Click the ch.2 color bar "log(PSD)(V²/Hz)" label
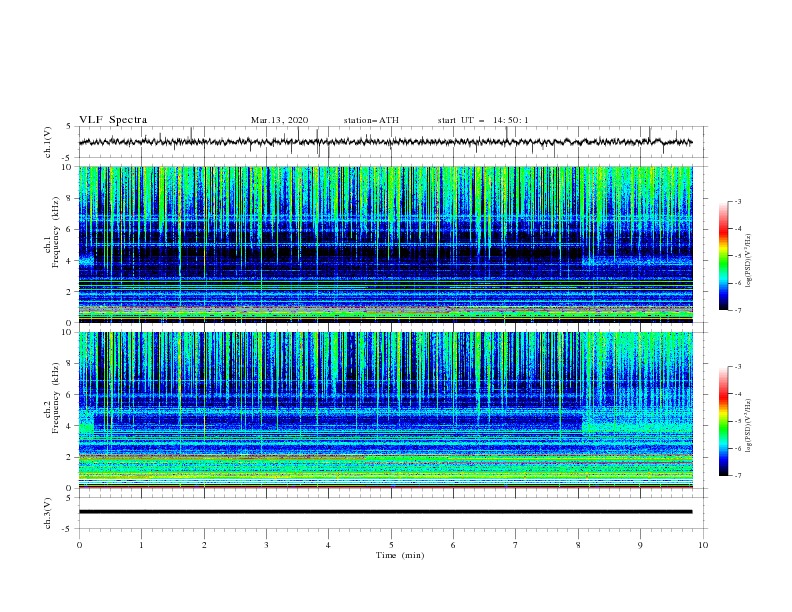The width and height of the screenshot is (792, 612). [x=749, y=425]
